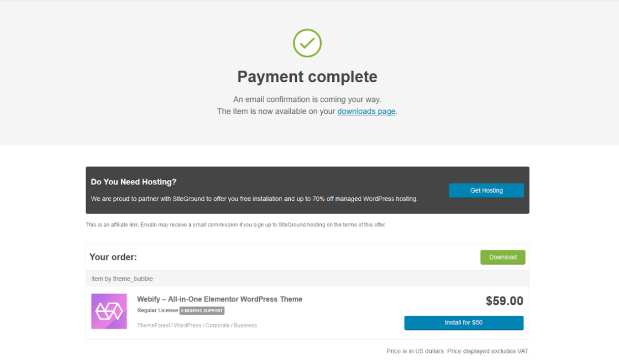Click the green payment success checkmark icon
619x364 pixels.
[307, 43]
